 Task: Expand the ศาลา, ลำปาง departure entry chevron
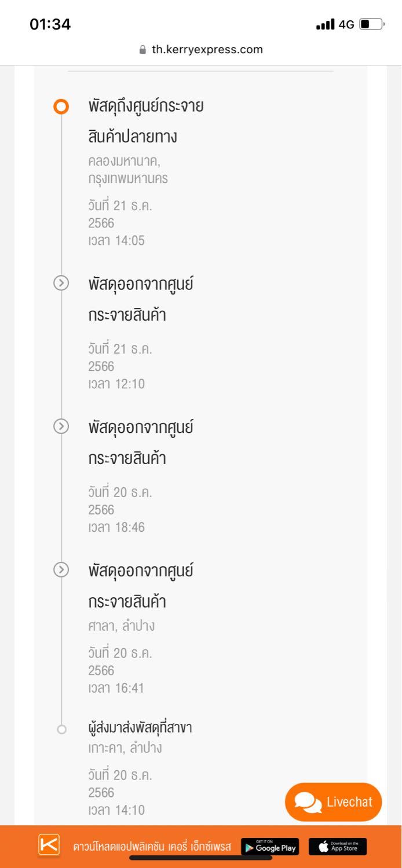click(61, 569)
